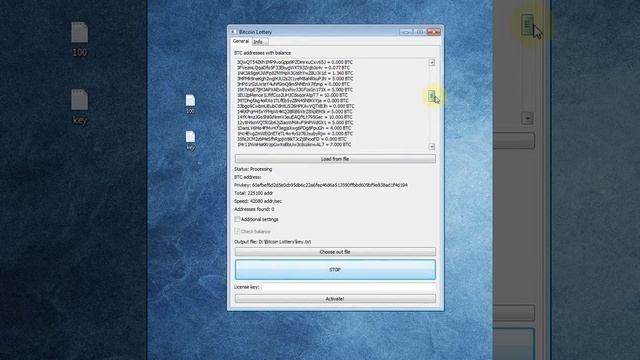Grab the address list scrollbar thumb
The height and width of the screenshot is (360, 640).
pyautogui.click(x=431, y=96)
